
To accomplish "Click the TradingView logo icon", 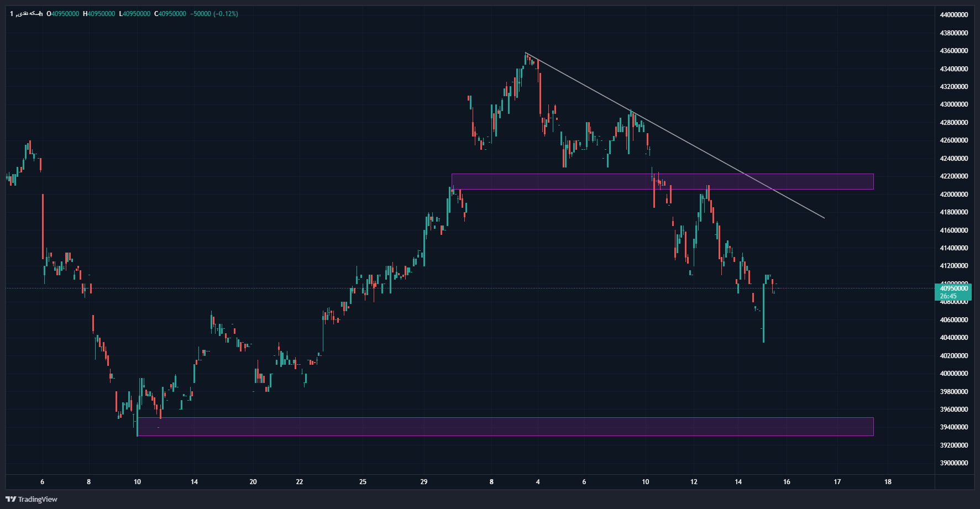I will pyautogui.click(x=11, y=499).
